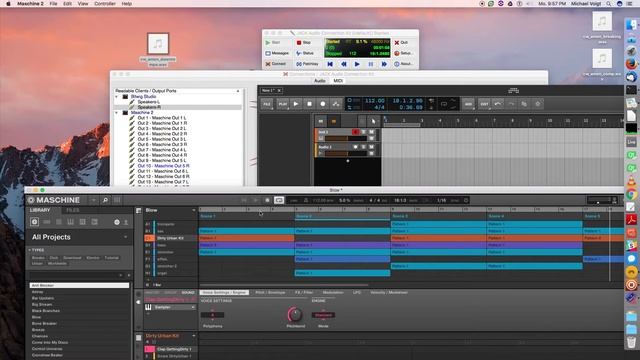Solo the Audio 2 track in Bitwig
This screenshot has height=360, width=640.
[363, 147]
